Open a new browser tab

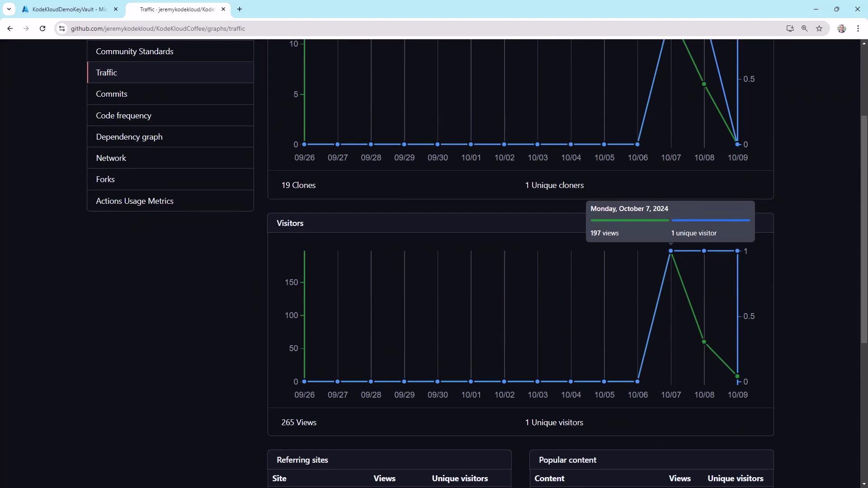(240, 9)
